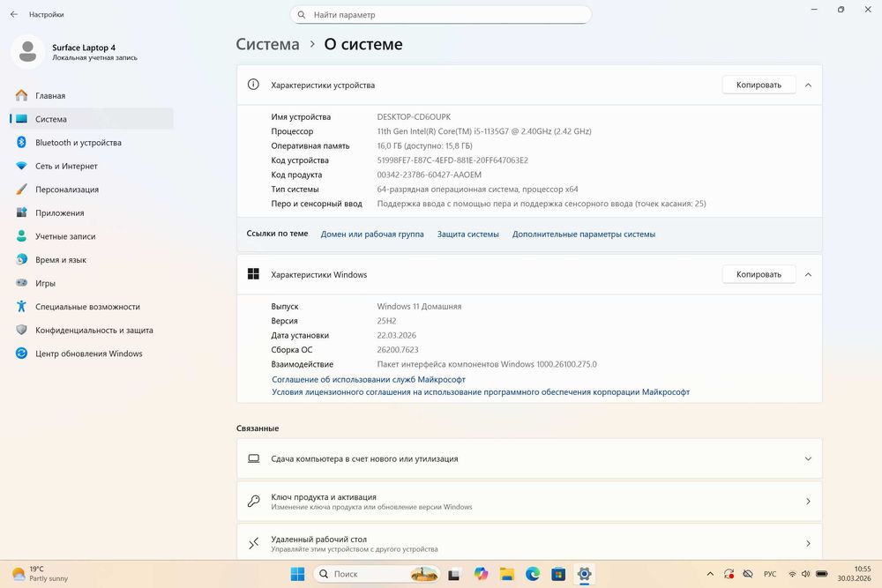Screen dimensions: 882x588
Task: Open the Wi-Fi network tray icon
Action: point(792,574)
